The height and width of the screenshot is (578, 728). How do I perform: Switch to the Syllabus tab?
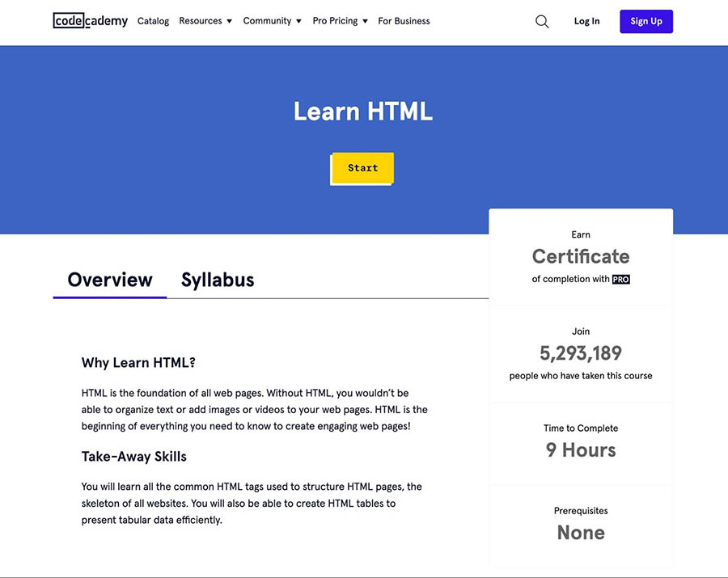(x=218, y=279)
